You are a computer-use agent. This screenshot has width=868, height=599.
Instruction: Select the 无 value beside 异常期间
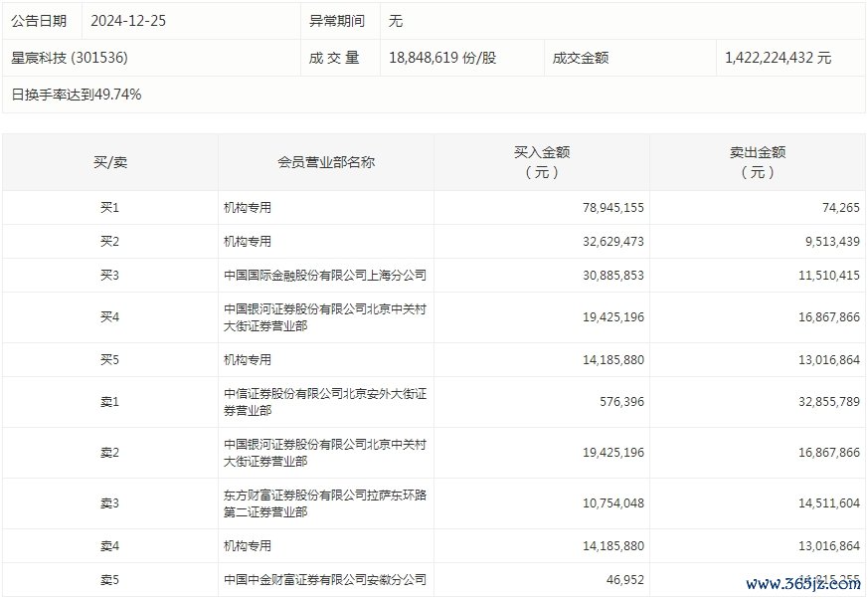click(396, 21)
